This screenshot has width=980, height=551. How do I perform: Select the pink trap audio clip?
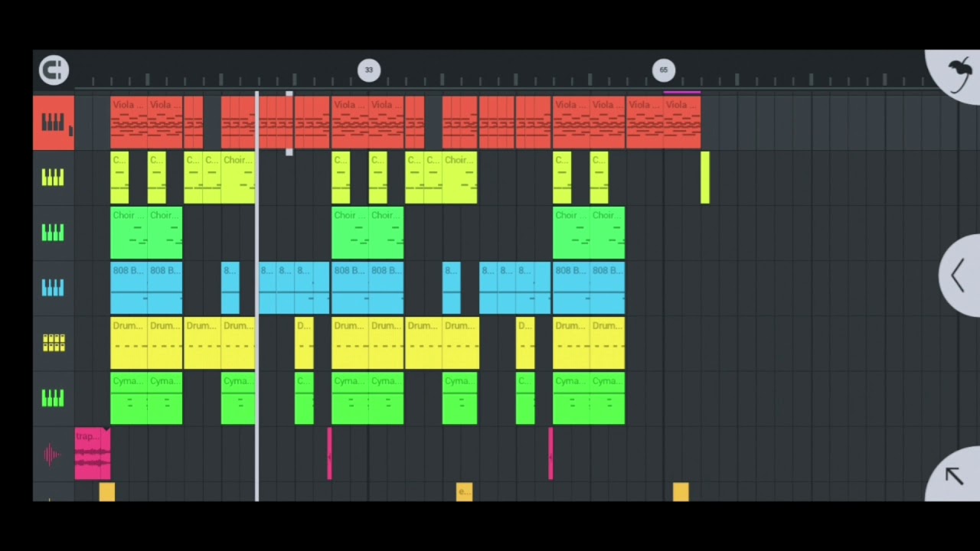coord(93,454)
